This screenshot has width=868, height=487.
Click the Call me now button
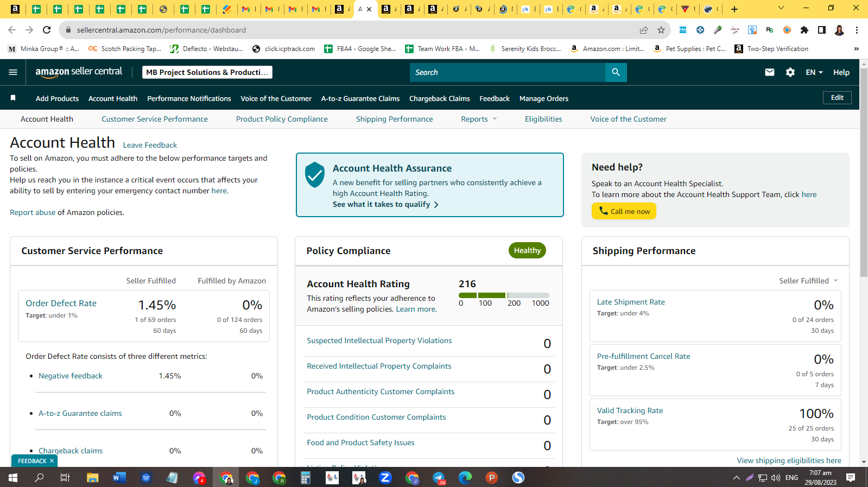[624, 211]
